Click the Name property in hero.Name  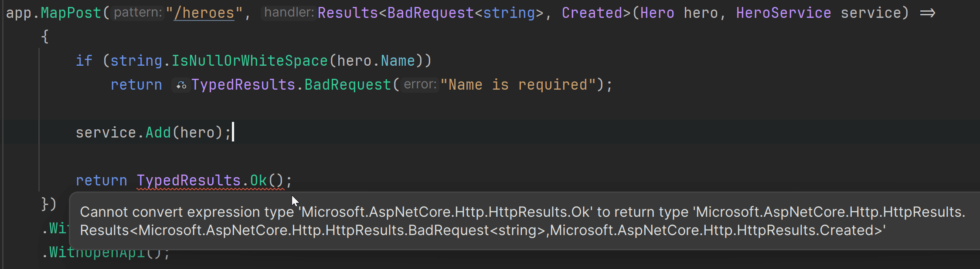pos(398,61)
